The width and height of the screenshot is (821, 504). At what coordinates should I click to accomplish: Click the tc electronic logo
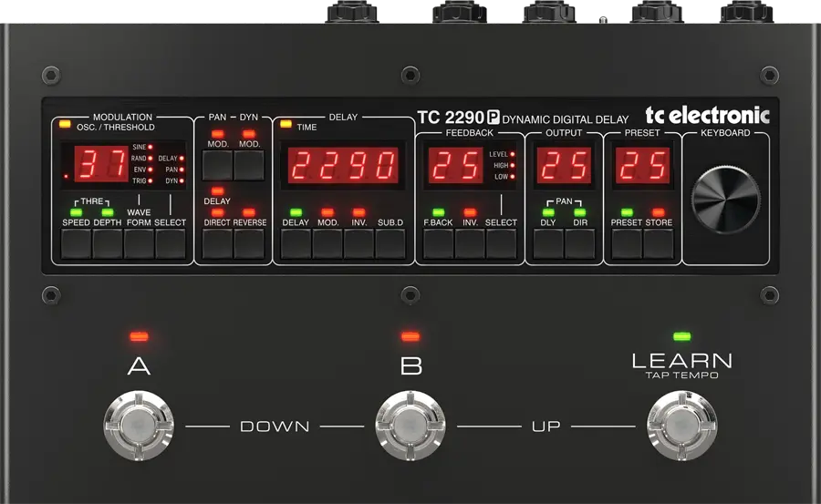(x=707, y=115)
